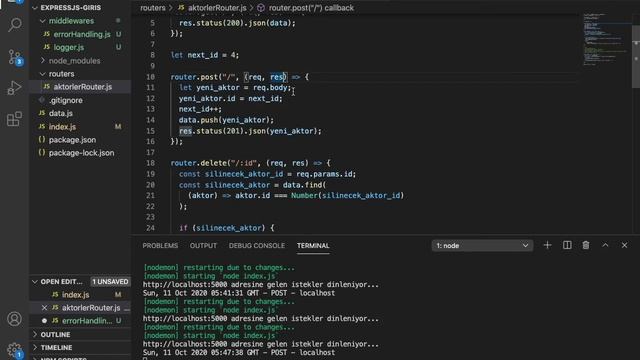
Task: Click router.post callback breadcrumb
Action: (311, 8)
